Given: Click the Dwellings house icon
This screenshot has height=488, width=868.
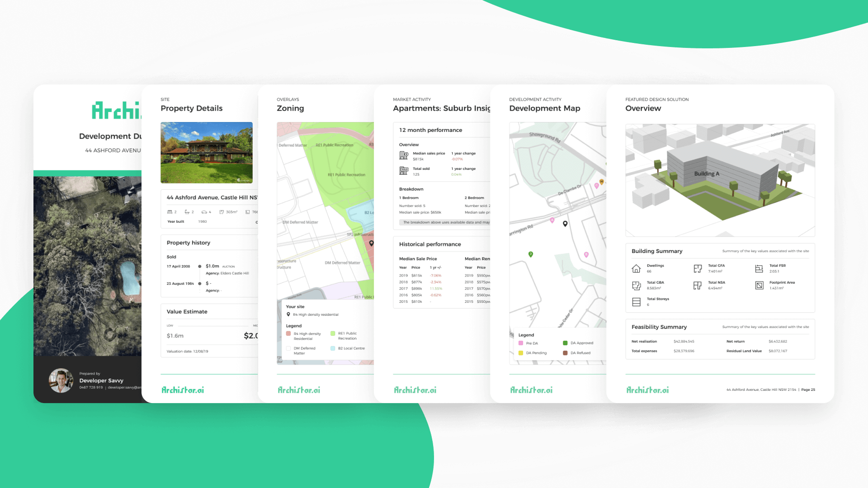Looking at the screenshot, I should [x=636, y=269].
